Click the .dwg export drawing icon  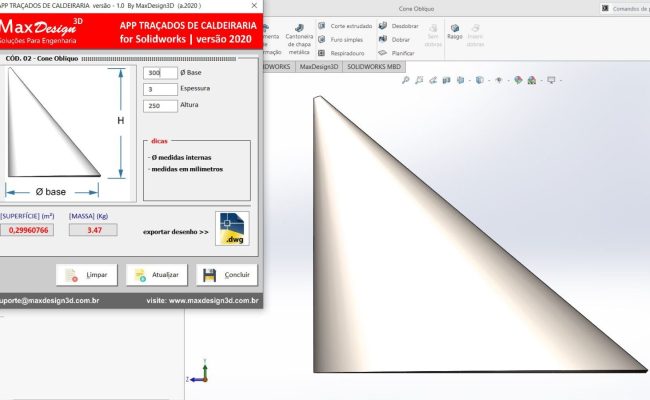point(232,226)
